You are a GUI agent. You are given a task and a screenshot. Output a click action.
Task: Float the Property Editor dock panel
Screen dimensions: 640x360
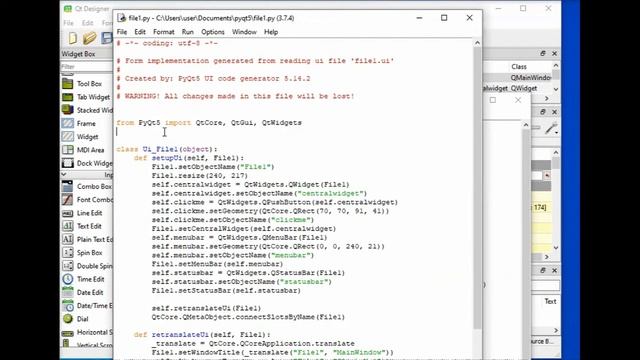pyautogui.click(x=543, y=112)
